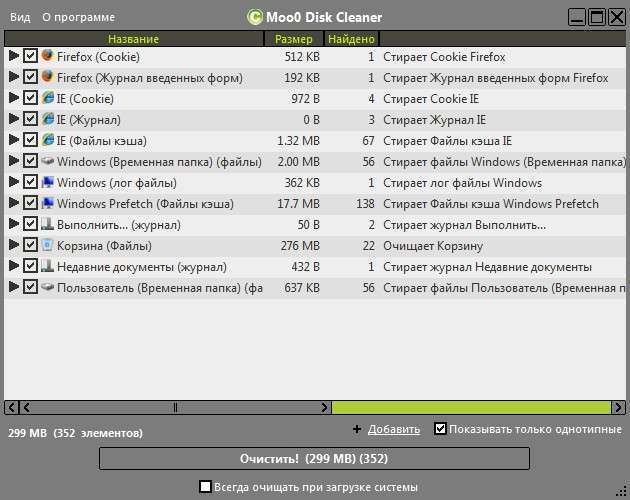
Task: Expand the Firefox (Cookie) row arrow
Action: [14, 55]
